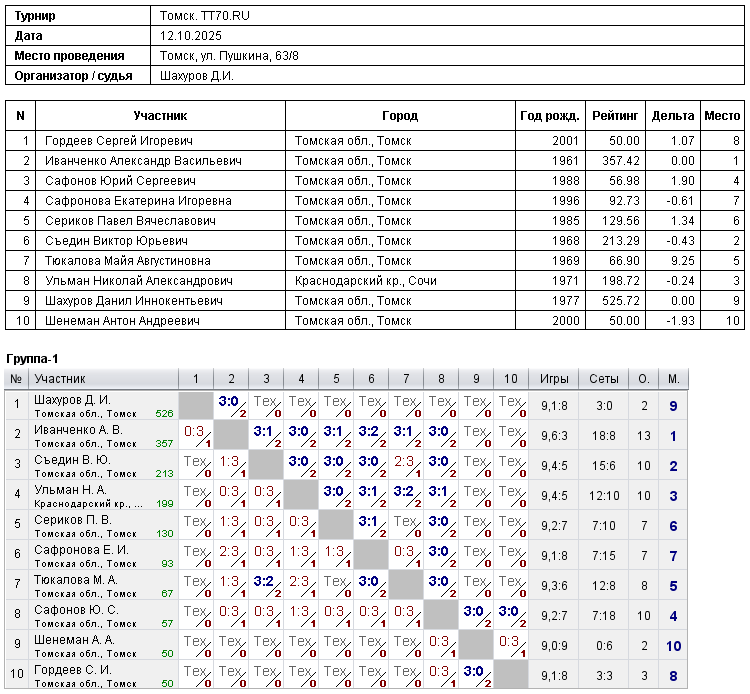The width and height of the screenshot is (750, 694).
Task: Click the 18:8 sets cell for Иванченко А. В.
Action: pyautogui.click(x=604, y=436)
